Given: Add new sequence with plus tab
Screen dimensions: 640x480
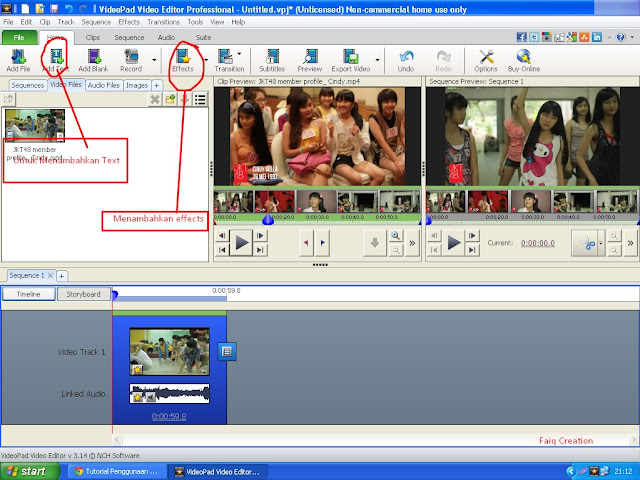Looking at the screenshot, I should coord(62,276).
